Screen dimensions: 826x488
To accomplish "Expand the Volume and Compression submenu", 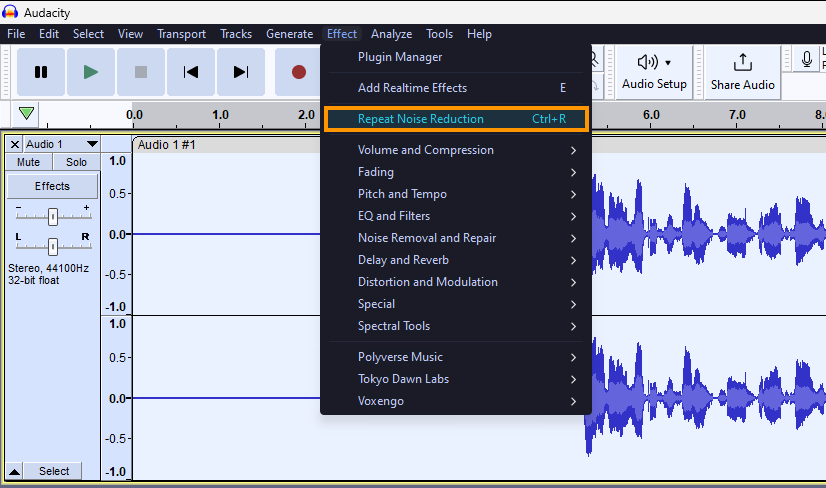I will point(456,150).
